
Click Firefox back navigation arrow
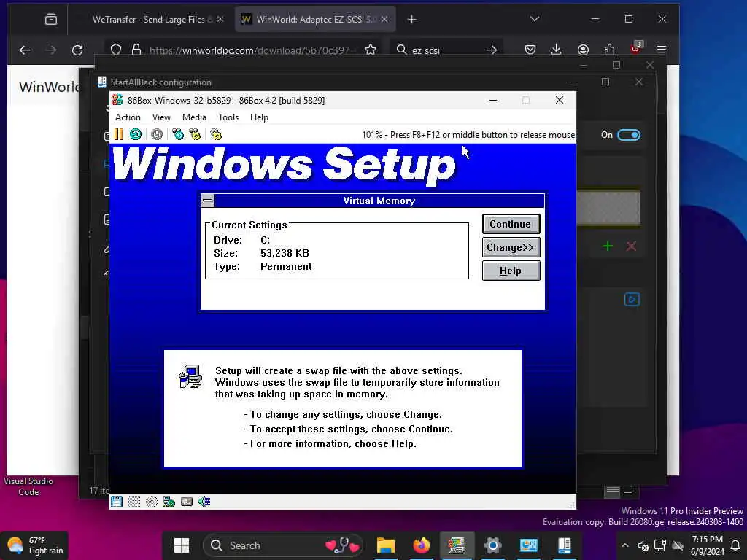25,50
